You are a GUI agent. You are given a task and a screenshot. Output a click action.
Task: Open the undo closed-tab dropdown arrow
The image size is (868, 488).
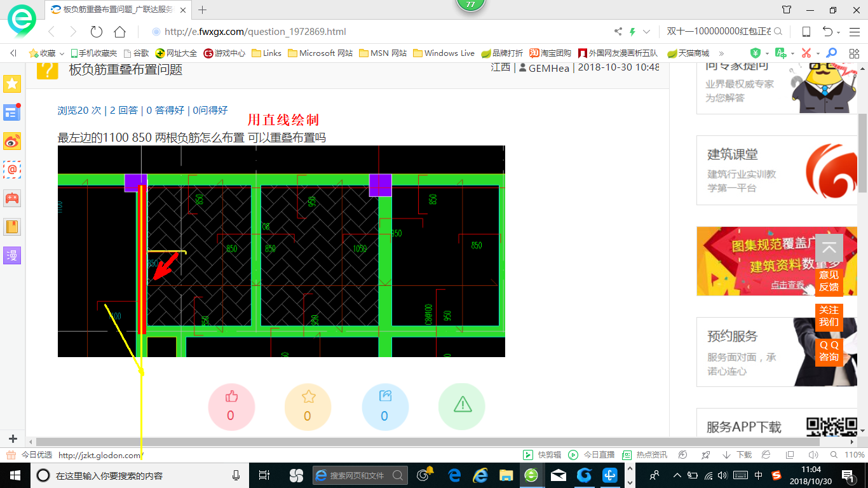pos(838,32)
